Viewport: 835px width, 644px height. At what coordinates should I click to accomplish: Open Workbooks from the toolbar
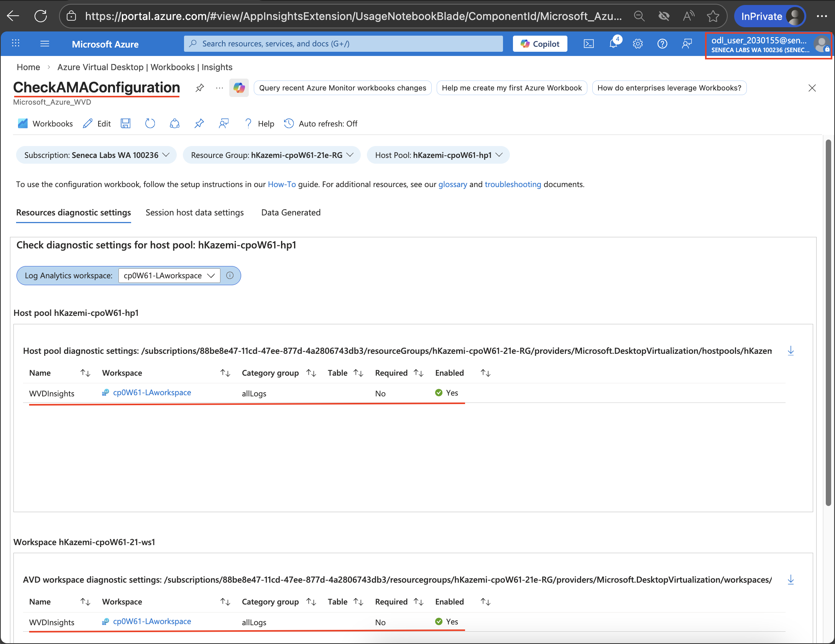45,123
